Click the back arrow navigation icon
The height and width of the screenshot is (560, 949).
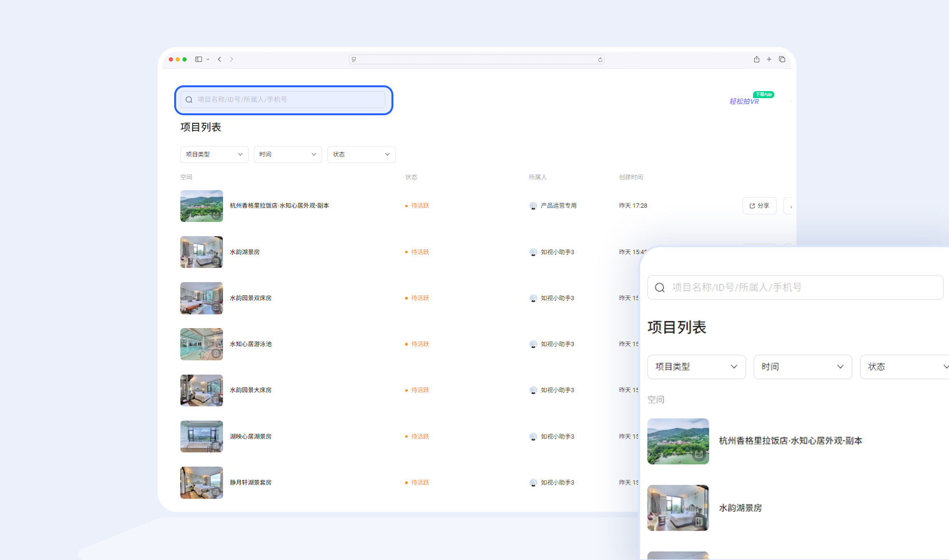[219, 59]
